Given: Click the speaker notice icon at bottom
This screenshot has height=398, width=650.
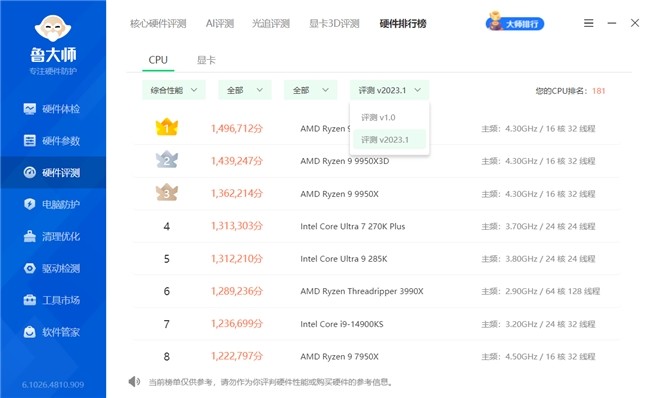Looking at the screenshot, I should point(134,381).
